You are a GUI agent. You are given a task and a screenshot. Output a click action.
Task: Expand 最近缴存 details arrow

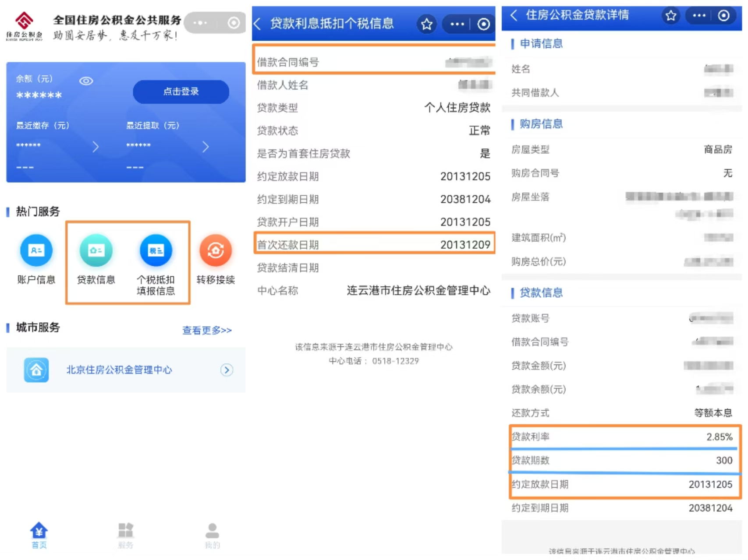point(96,147)
